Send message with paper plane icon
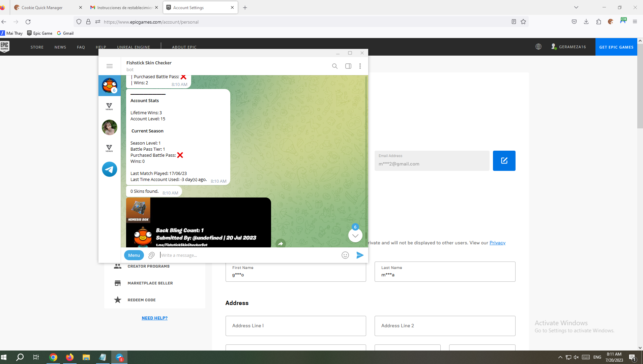The width and height of the screenshot is (643, 364). [x=360, y=255]
